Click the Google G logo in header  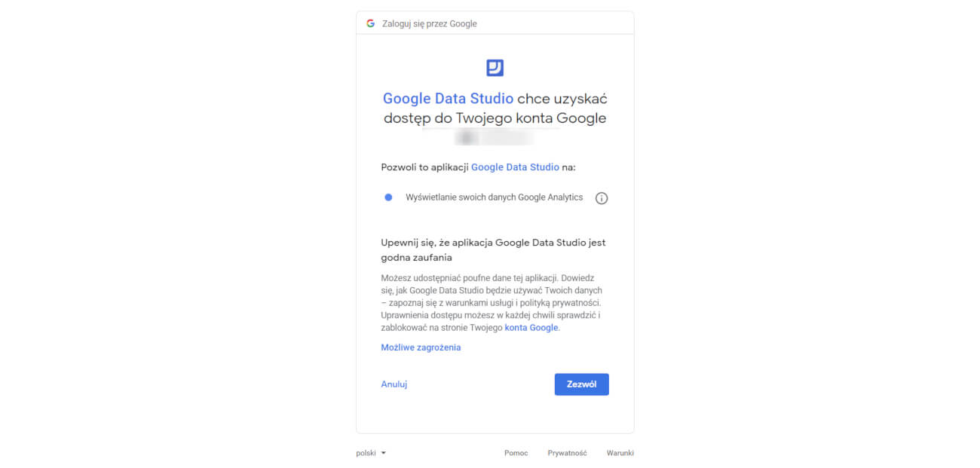tap(370, 23)
